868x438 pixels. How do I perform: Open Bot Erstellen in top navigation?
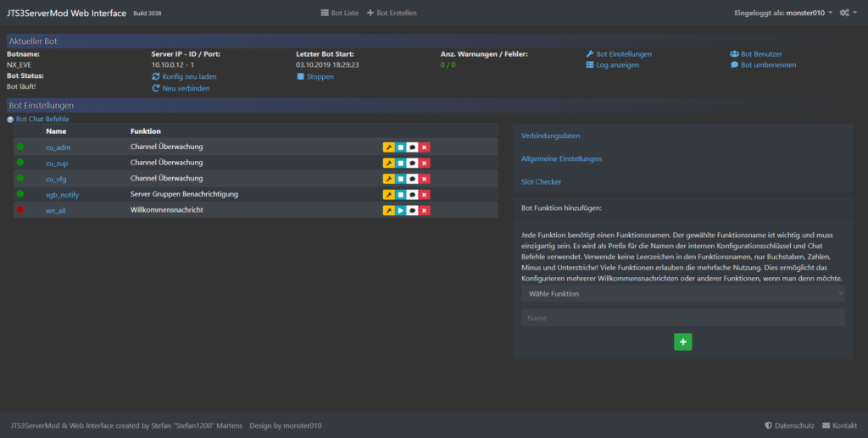tap(392, 13)
